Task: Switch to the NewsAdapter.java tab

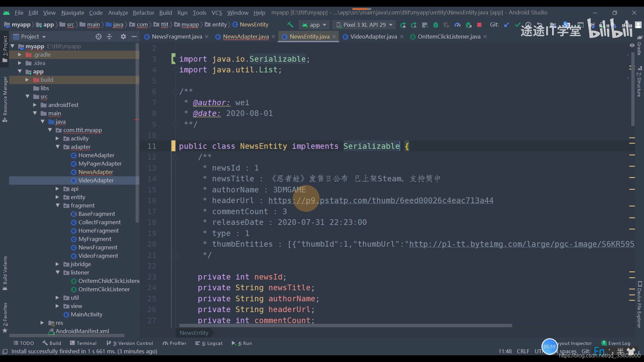Action: click(x=246, y=37)
